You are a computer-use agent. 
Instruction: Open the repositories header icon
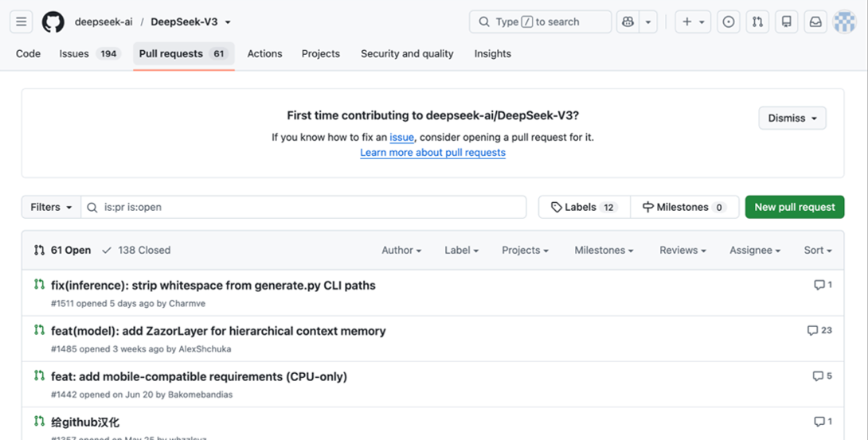coord(787,22)
